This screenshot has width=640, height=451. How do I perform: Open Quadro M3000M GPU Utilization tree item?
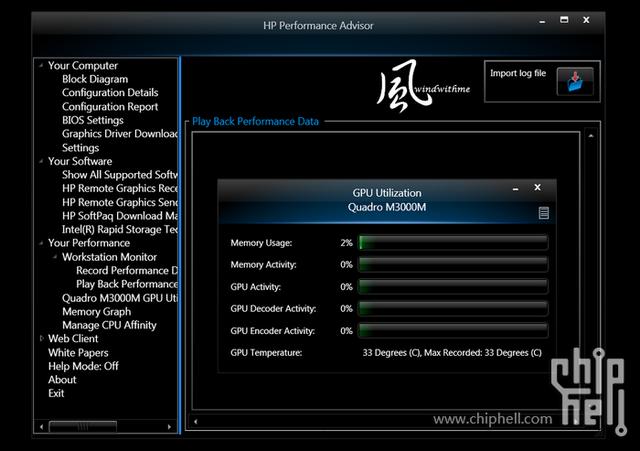[x=120, y=298]
